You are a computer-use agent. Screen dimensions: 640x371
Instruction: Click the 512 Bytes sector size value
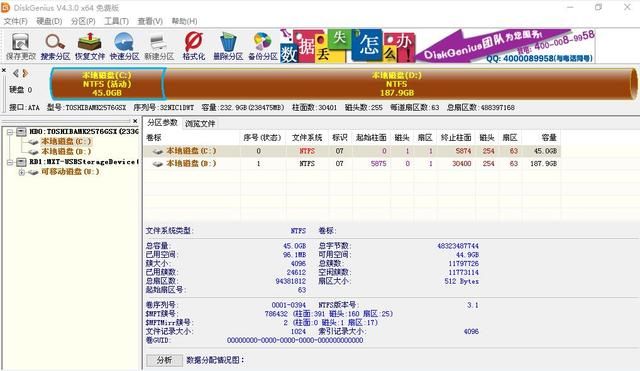pyautogui.click(x=462, y=281)
